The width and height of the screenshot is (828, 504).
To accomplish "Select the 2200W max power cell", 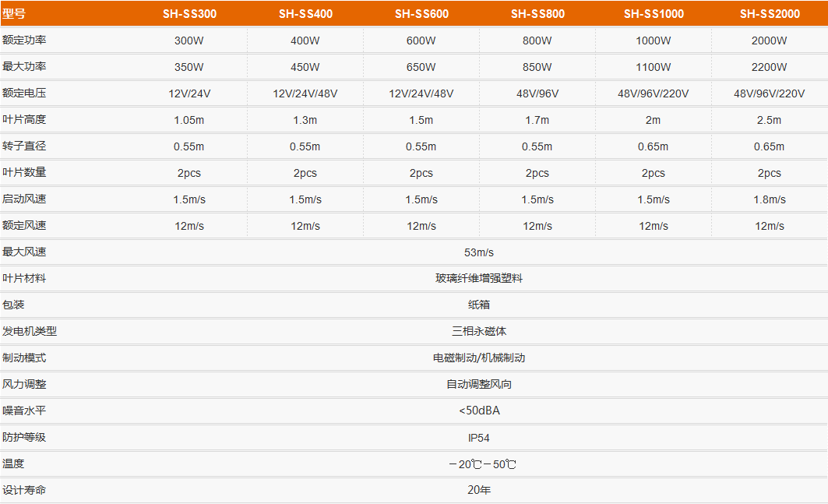I will pos(770,67).
